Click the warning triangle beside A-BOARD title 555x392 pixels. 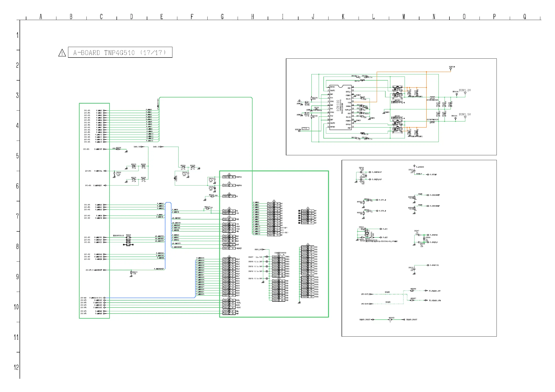click(x=62, y=53)
